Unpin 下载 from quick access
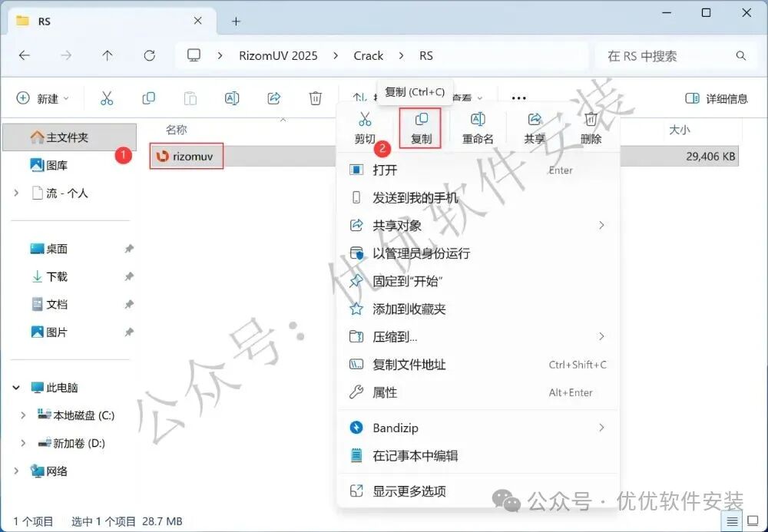The width and height of the screenshot is (768, 532). tap(129, 276)
